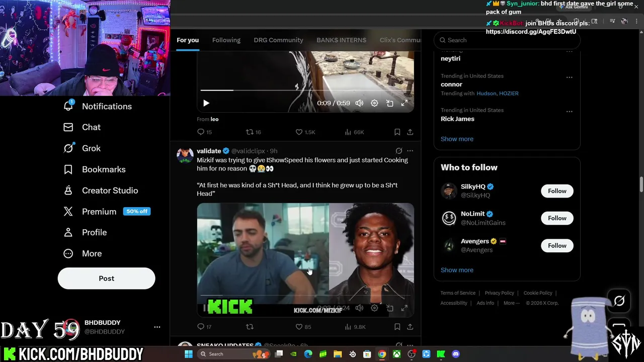This screenshot has width=644, height=362.
Task: Toggle picture-in-picture on top video
Action: tap(389, 103)
